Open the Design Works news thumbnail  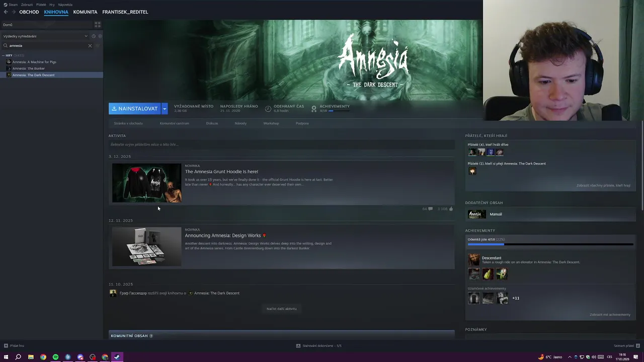(x=146, y=246)
